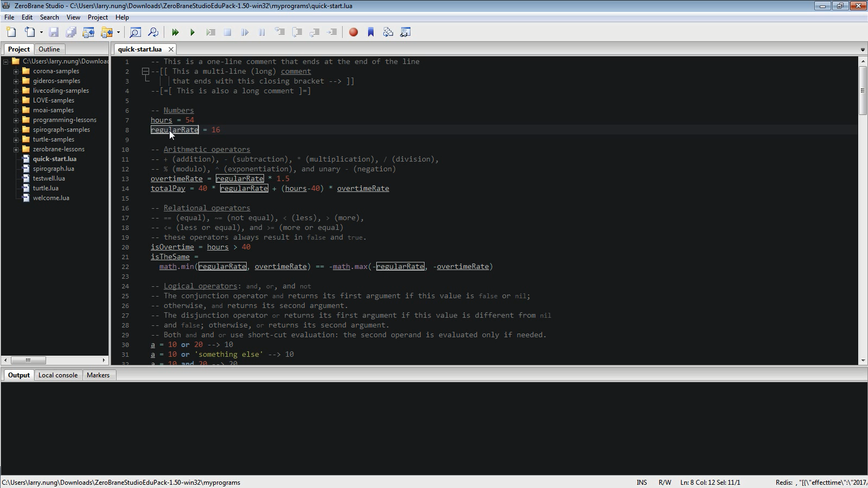Click the editor vertical scrollbar thumb
The height and width of the screenshot is (488, 868).
coord(863,90)
